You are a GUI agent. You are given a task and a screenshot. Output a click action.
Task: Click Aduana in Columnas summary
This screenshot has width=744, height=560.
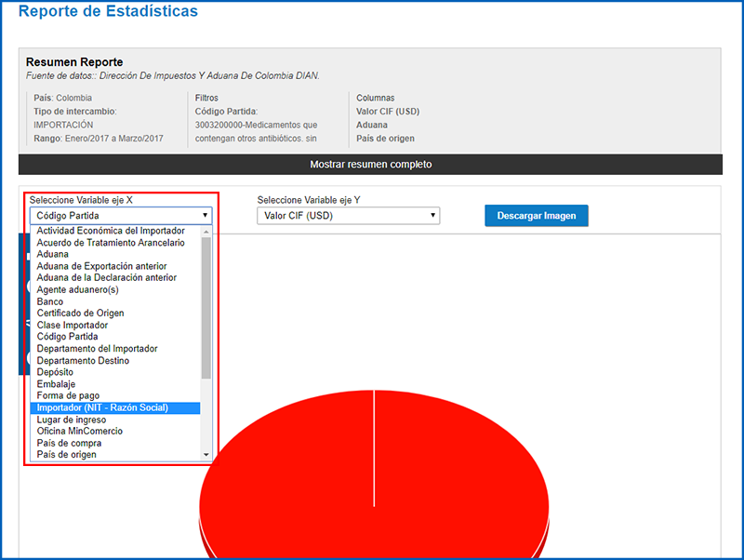[372, 125]
